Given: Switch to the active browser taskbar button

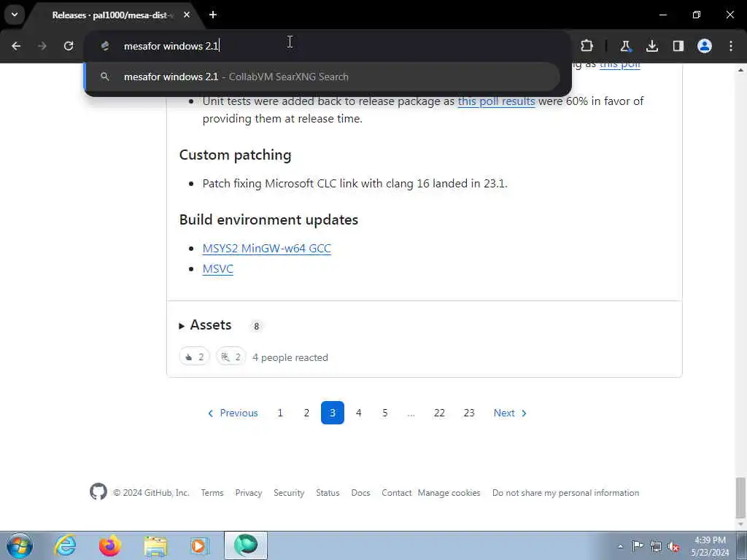Looking at the screenshot, I should pyautogui.click(x=246, y=545).
